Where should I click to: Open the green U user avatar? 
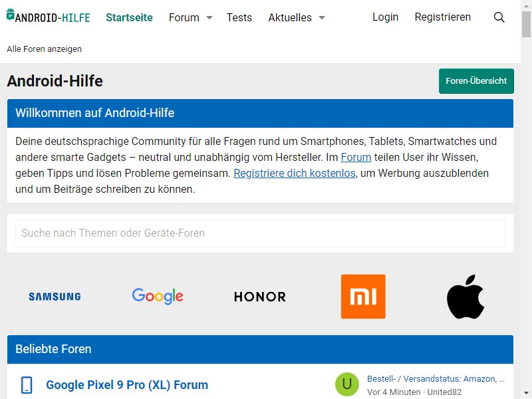tap(346, 384)
